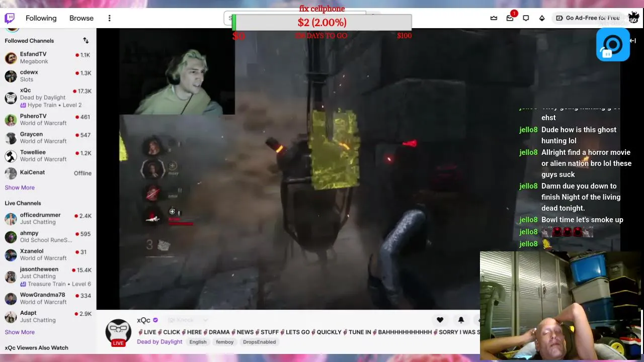Open WowGrandma78 live channel

pyautogui.click(x=48, y=299)
